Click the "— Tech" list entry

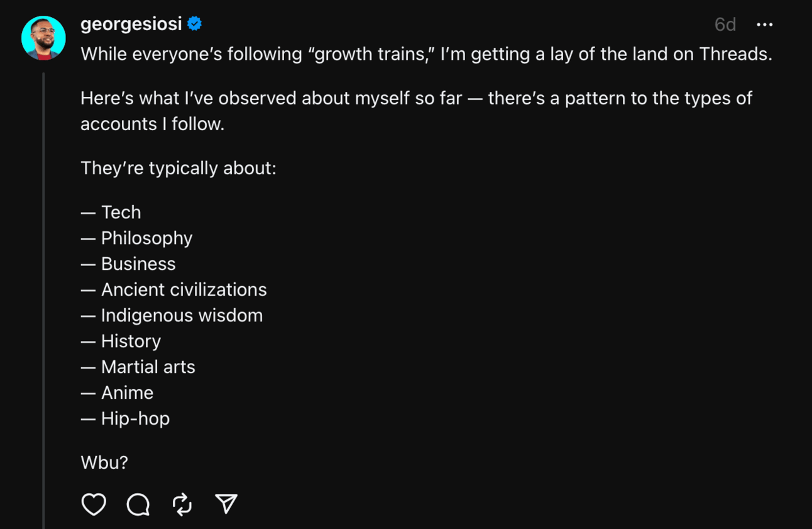pyautogui.click(x=111, y=212)
